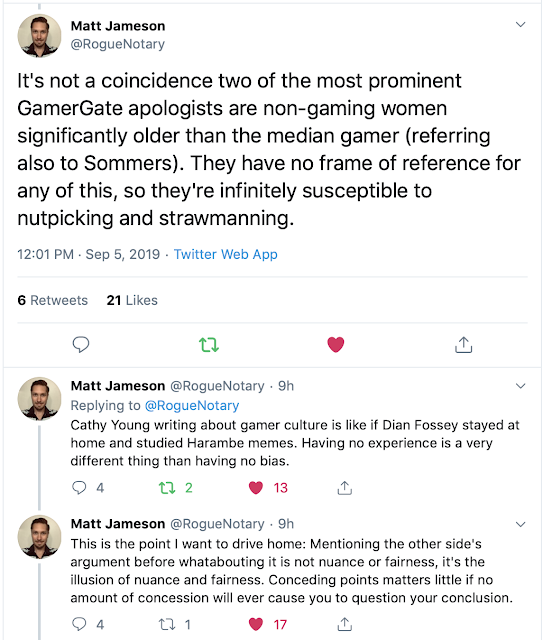Open the Twitter Web App link

click(x=226, y=254)
